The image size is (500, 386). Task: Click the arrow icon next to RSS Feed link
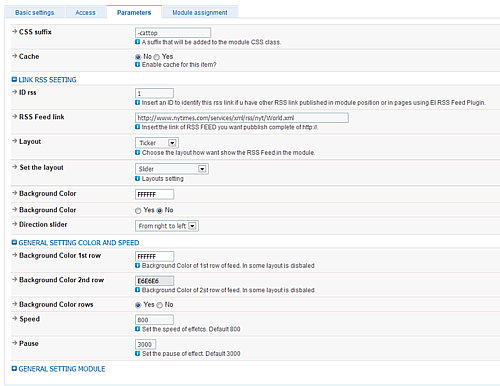click(14, 116)
